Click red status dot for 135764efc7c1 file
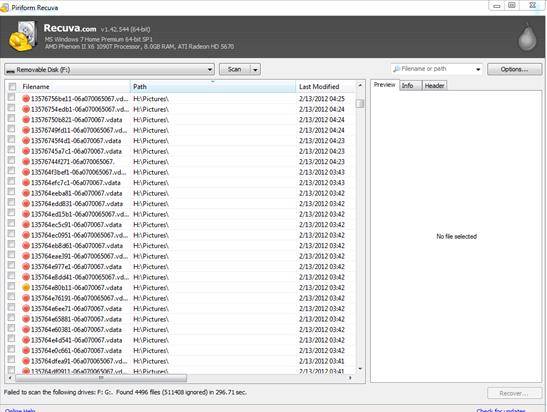Screen dimensions: 547x412 coord(26,182)
